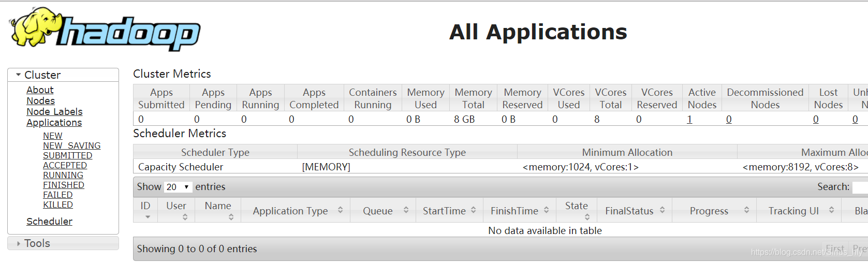This screenshot has width=868, height=262.
Task: Click the All Applications heading
Action: [x=538, y=32]
